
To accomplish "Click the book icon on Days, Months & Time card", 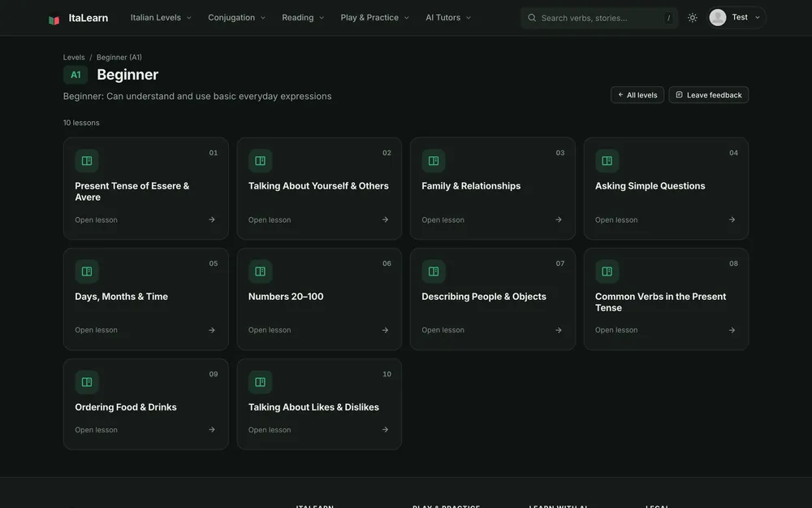I will [87, 271].
